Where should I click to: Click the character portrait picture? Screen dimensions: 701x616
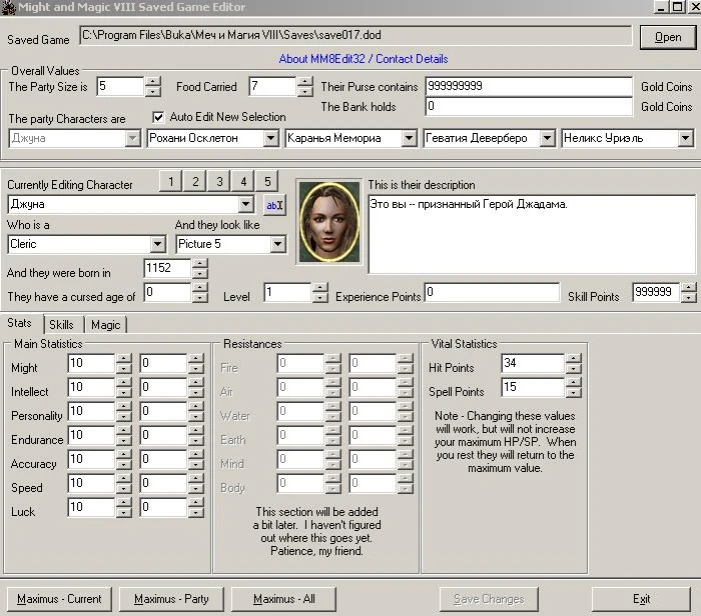click(x=329, y=222)
